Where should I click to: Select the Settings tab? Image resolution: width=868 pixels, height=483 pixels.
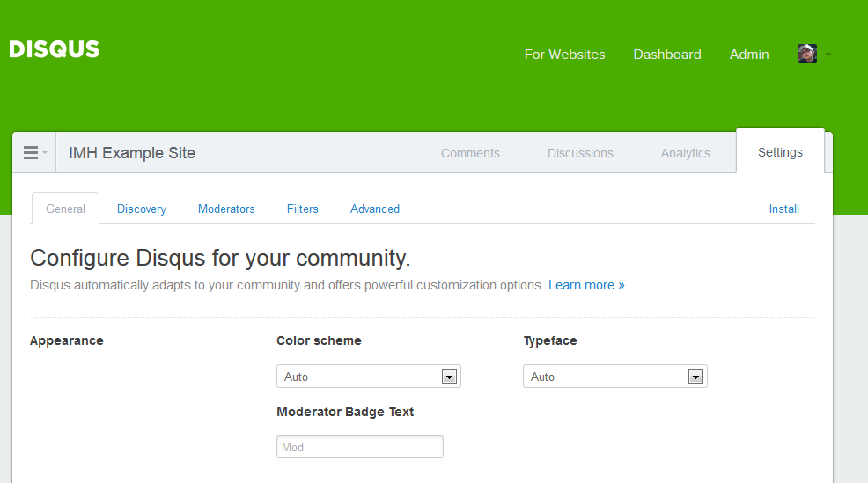tap(780, 152)
